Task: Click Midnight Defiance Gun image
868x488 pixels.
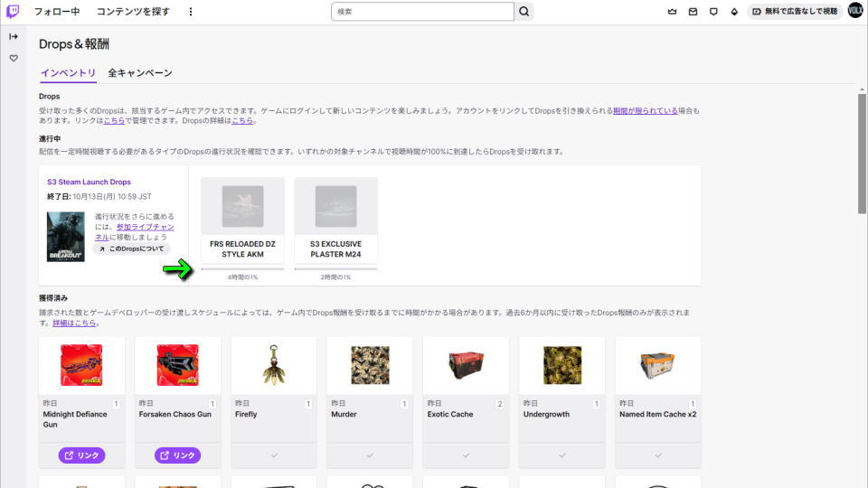Action: click(x=81, y=365)
